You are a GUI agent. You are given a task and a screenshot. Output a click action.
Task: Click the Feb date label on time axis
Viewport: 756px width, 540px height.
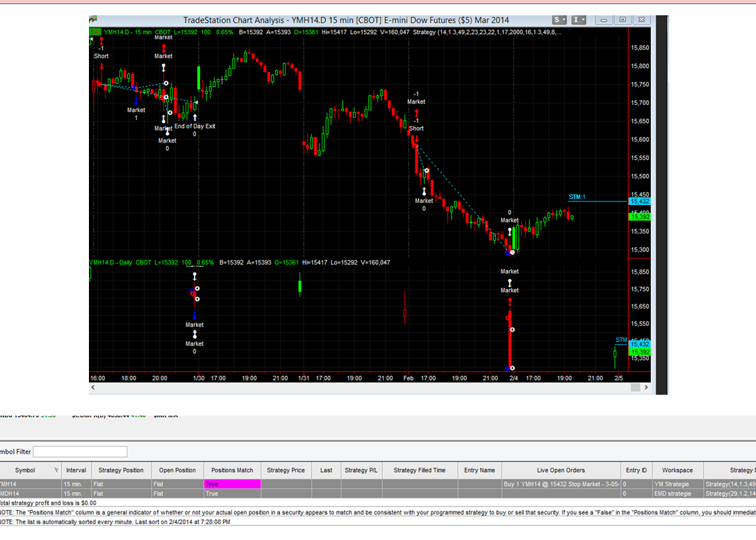pos(409,378)
